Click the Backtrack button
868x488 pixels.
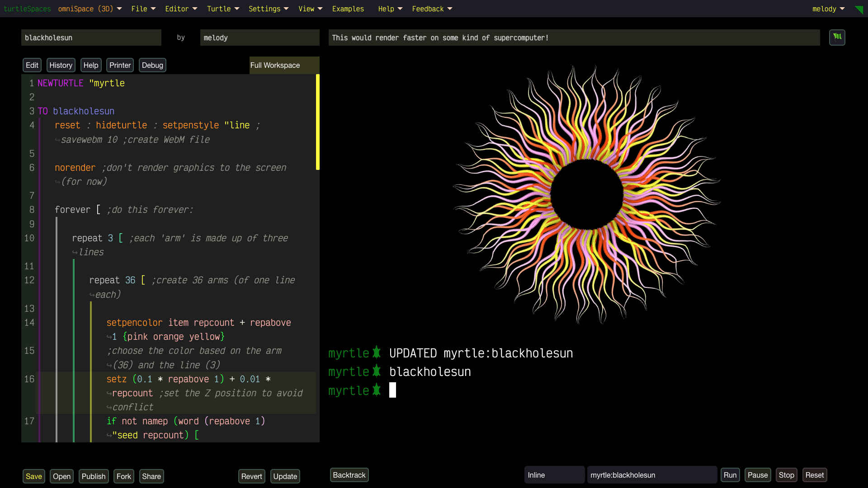pos(349,475)
